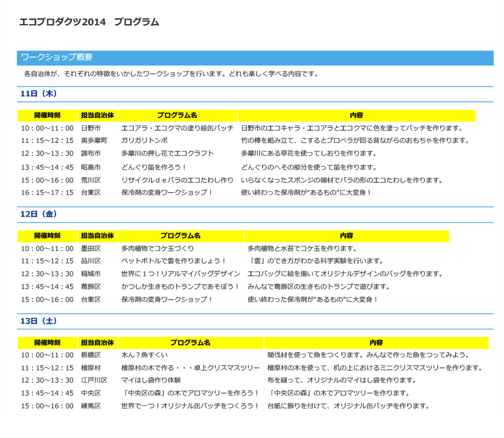Screen dimensions: 504x438
Task: Click 「雲」のでき方がわかる科学実験 description
Action: click(316, 261)
